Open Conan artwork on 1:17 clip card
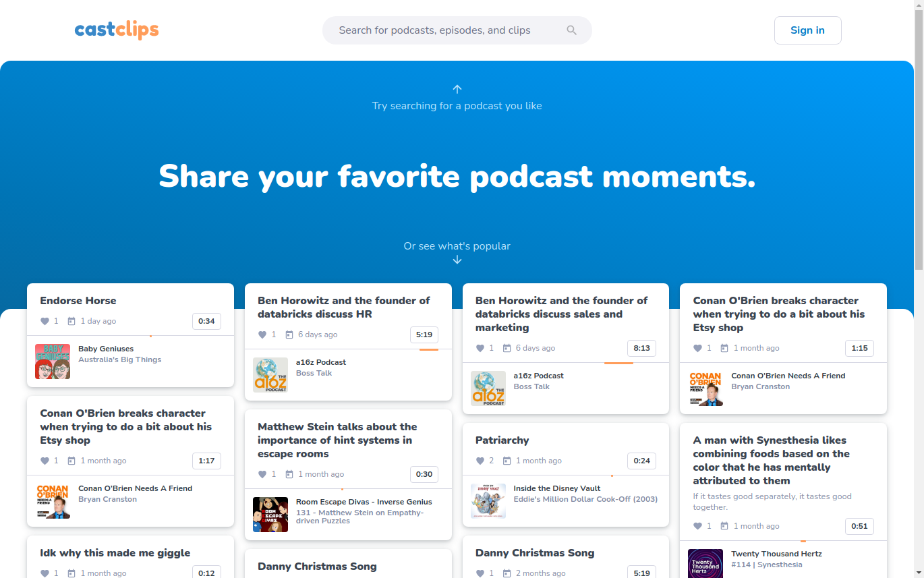924x578 pixels. point(53,501)
